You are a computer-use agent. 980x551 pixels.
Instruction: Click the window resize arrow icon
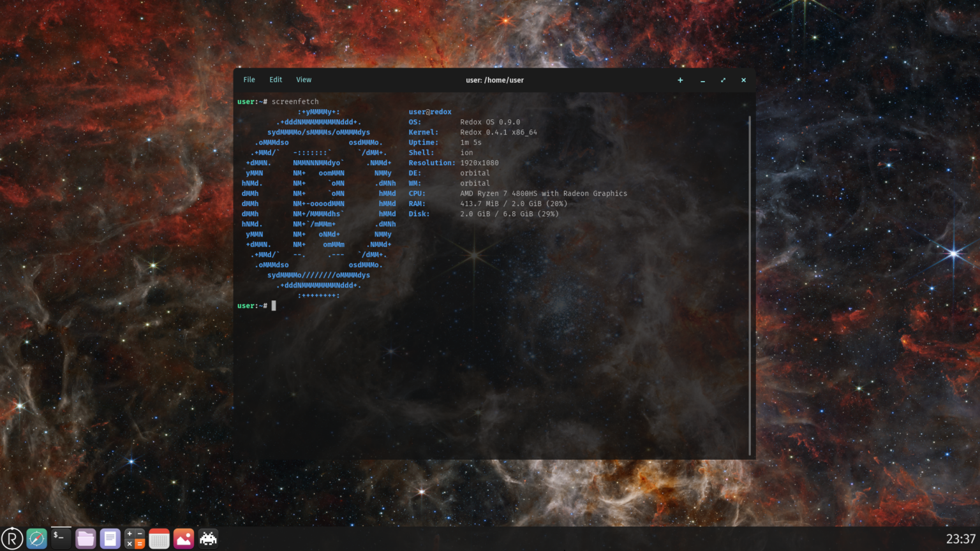(x=723, y=80)
